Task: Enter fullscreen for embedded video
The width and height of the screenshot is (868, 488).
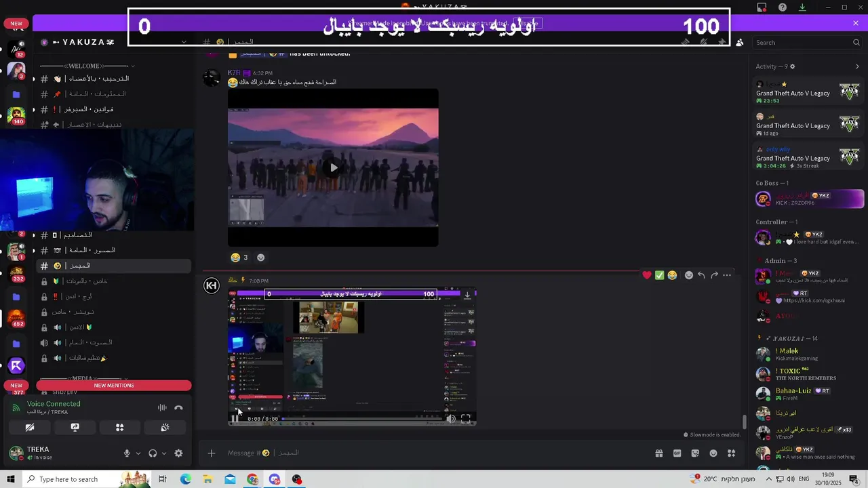Action: click(x=466, y=419)
